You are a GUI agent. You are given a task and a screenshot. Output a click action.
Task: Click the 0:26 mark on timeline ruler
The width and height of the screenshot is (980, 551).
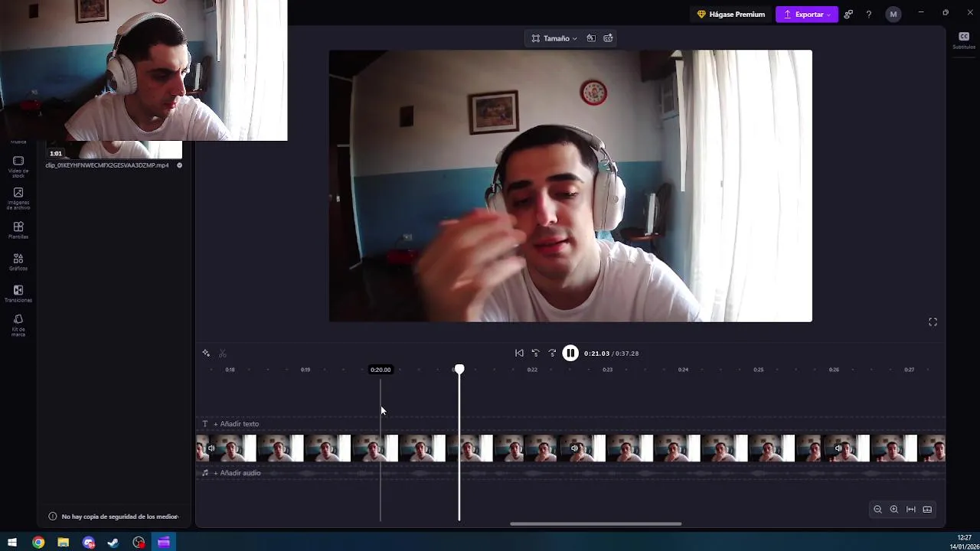pos(834,370)
